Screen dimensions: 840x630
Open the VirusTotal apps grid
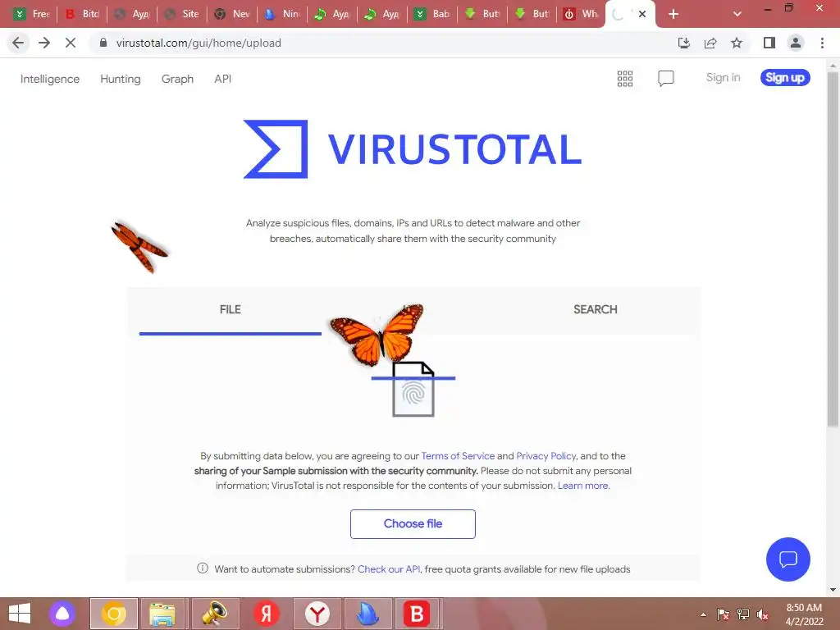[x=624, y=78]
